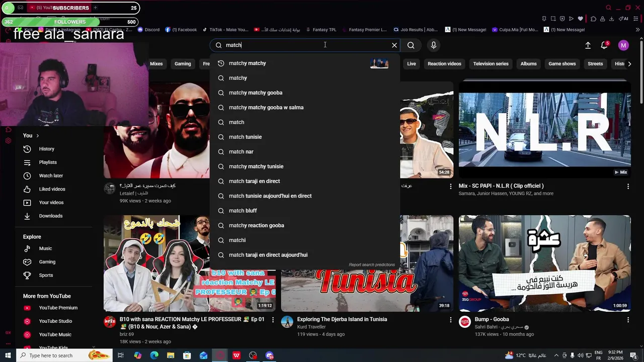Choose suggestion matchy reaction gooba
This screenshot has width=644, height=362.
(x=305, y=225)
